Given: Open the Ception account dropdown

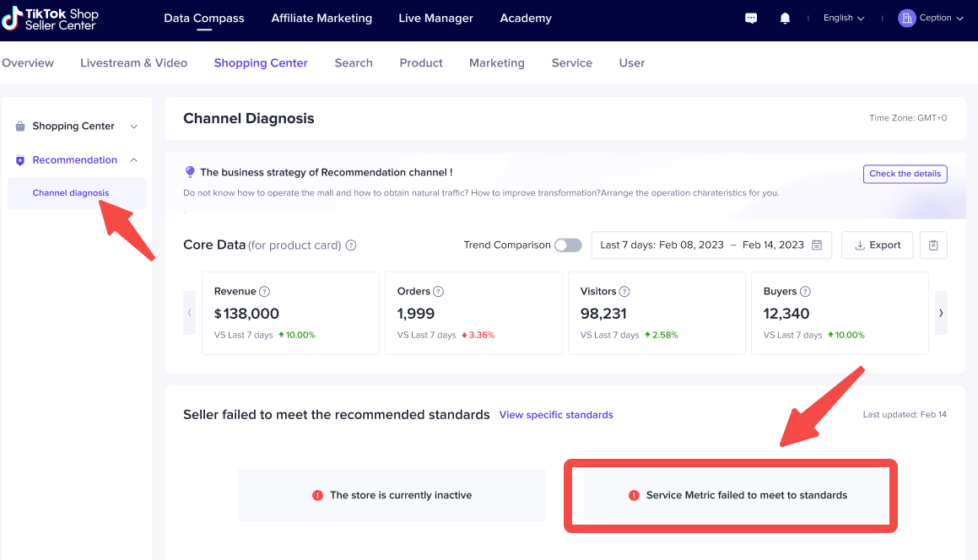Looking at the screenshot, I should pos(931,18).
